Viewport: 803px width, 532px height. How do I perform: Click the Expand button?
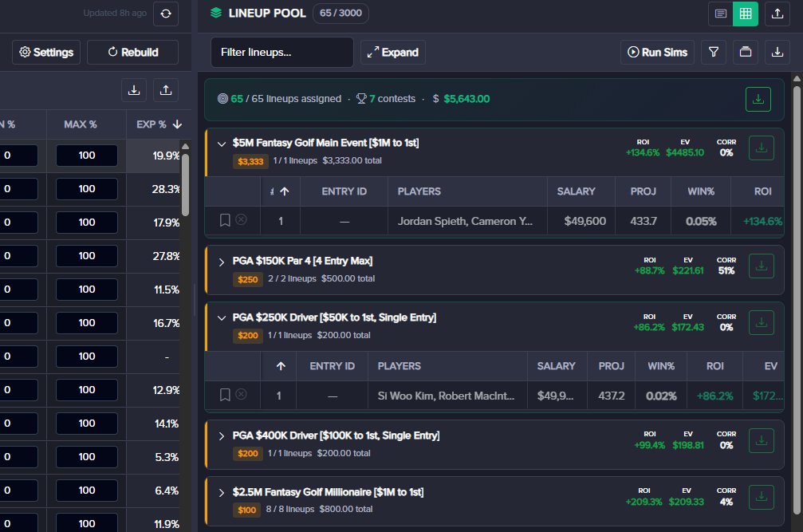[393, 52]
